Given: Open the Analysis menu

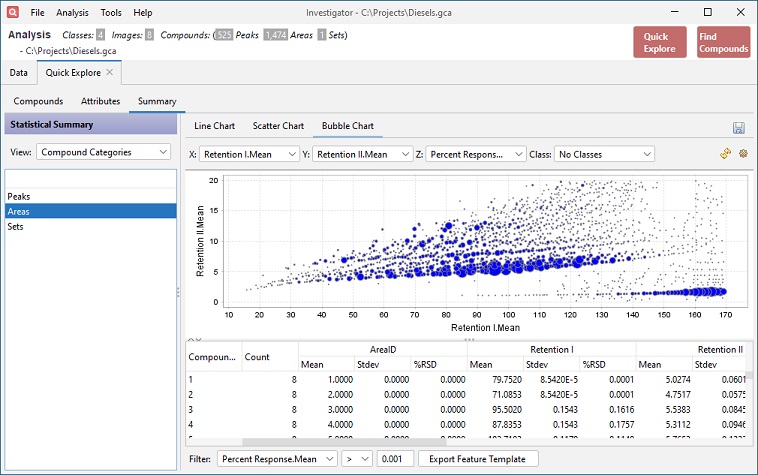Looking at the screenshot, I should 72,13.
